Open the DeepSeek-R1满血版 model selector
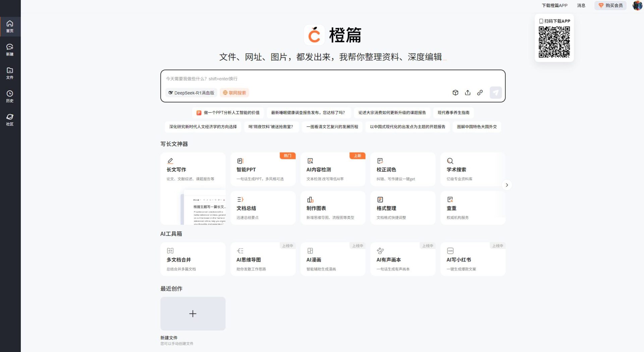The height and width of the screenshot is (352, 644). pyautogui.click(x=191, y=93)
